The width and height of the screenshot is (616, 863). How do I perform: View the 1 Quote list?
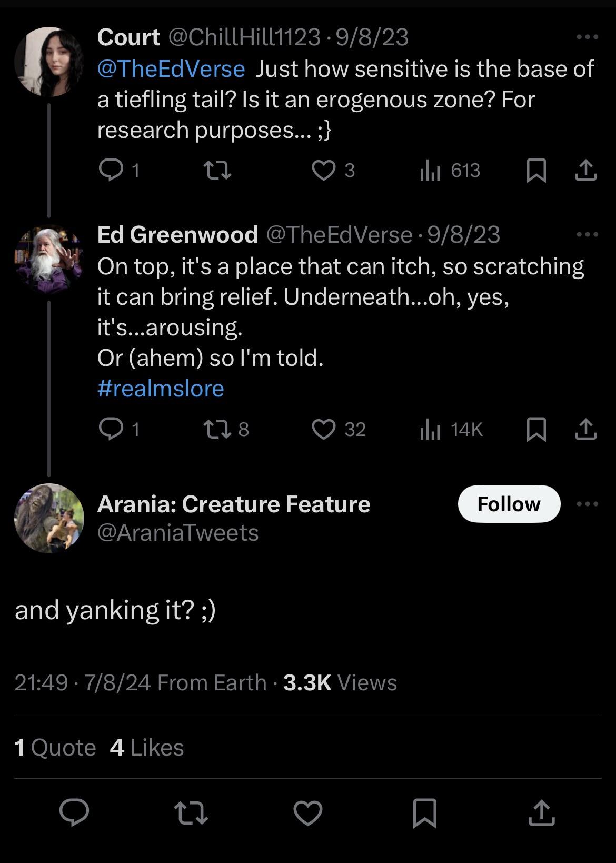pyautogui.click(x=55, y=747)
